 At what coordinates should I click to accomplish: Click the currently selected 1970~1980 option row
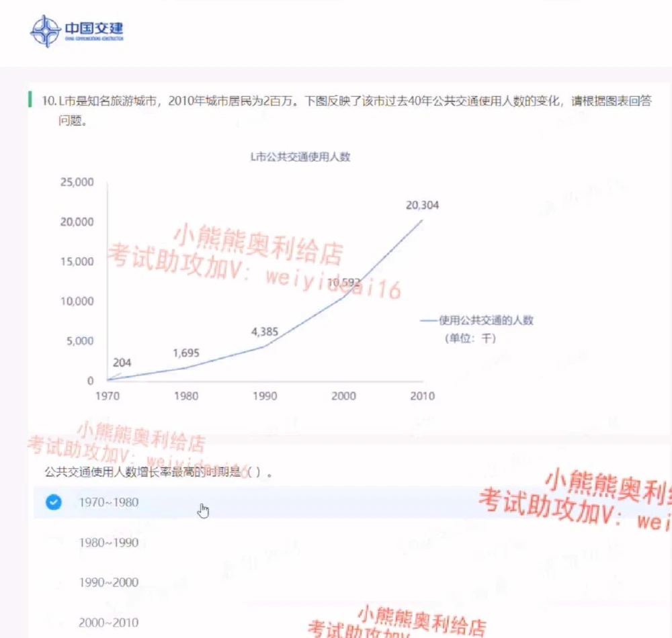pos(111,502)
